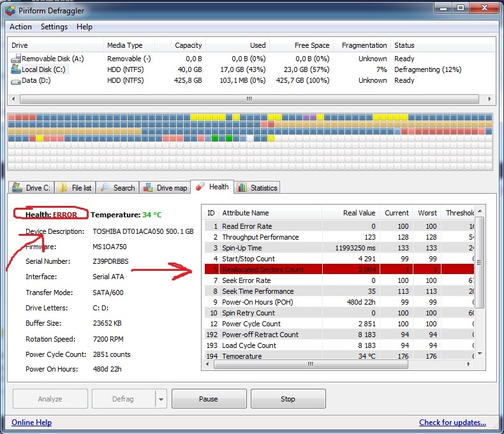Sort drives by the Fragmentation column header
The height and width of the screenshot is (434, 504).
click(362, 45)
